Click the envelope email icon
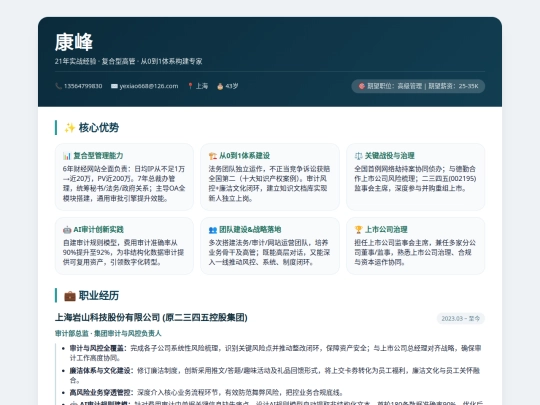540x405 pixels. pos(114,86)
